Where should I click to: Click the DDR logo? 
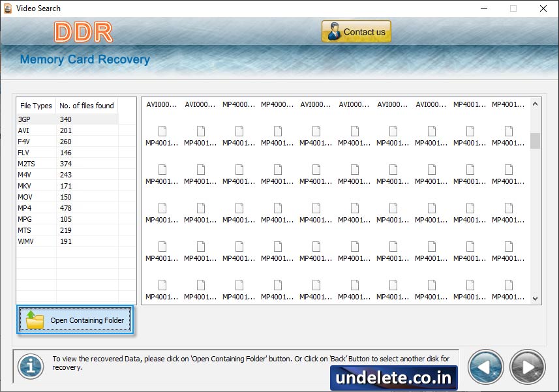(x=83, y=32)
